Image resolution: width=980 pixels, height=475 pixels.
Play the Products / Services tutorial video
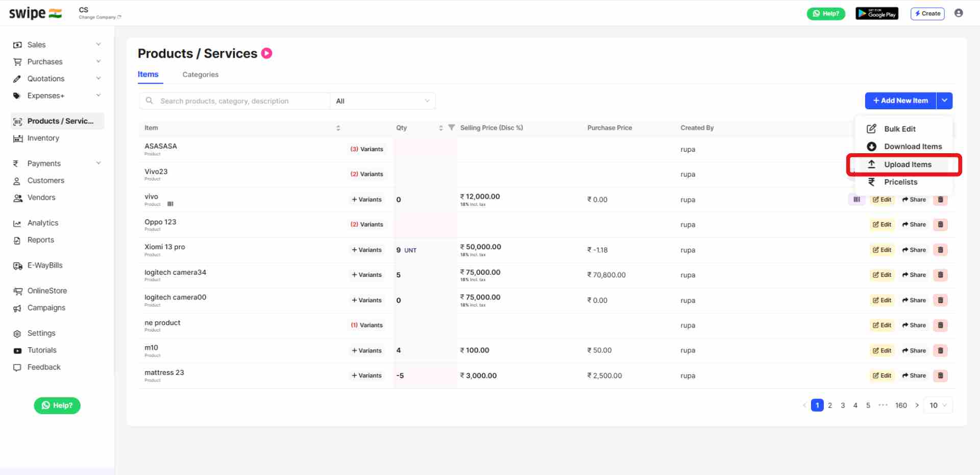click(266, 53)
